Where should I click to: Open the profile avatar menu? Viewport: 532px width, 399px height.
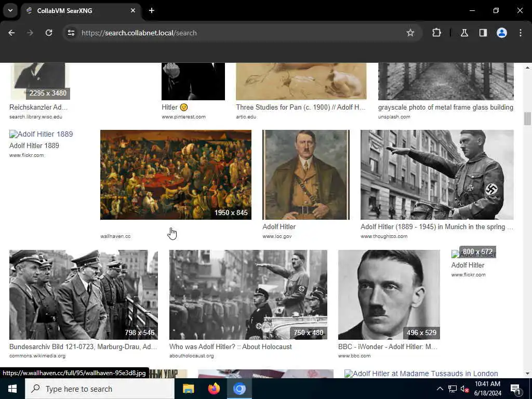502,33
